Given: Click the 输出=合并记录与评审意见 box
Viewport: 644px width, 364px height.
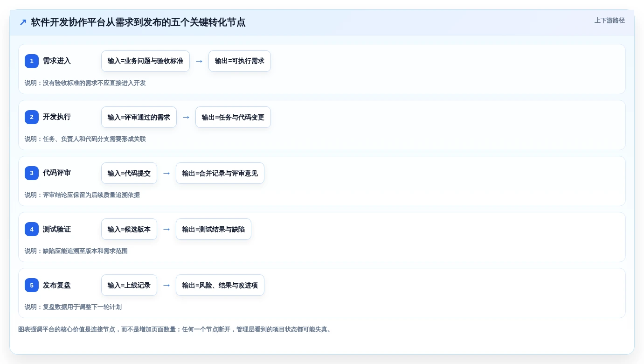Looking at the screenshot, I should click(220, 173).
